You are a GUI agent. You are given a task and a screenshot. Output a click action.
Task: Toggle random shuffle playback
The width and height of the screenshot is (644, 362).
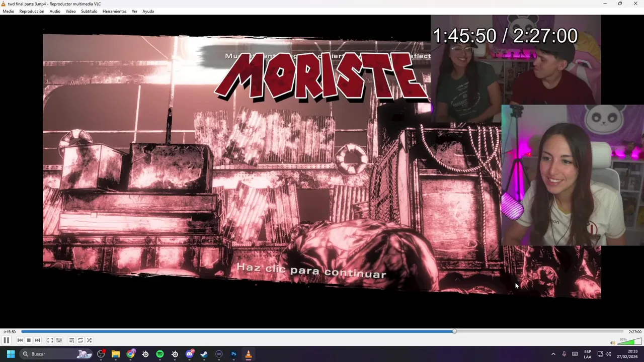[89, 340]
